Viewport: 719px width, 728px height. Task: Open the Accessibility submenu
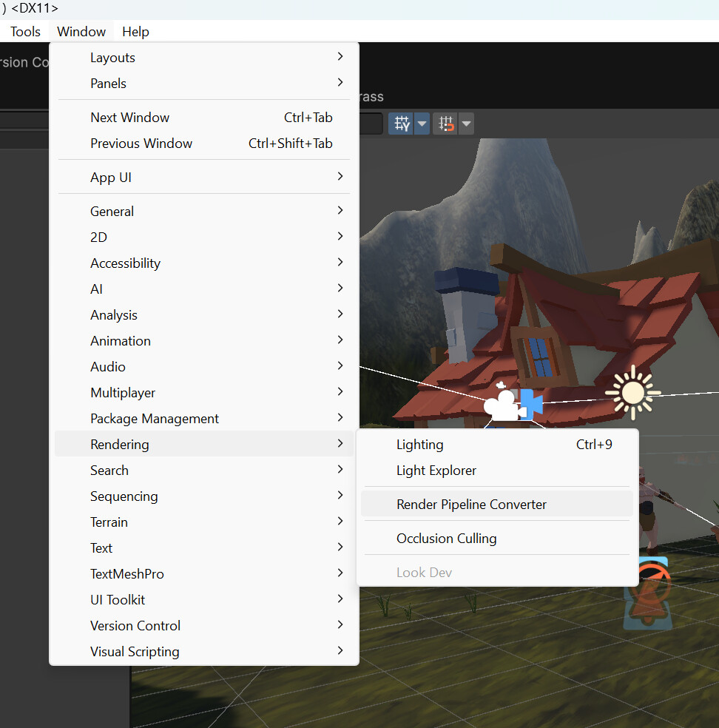coord(204,263)
